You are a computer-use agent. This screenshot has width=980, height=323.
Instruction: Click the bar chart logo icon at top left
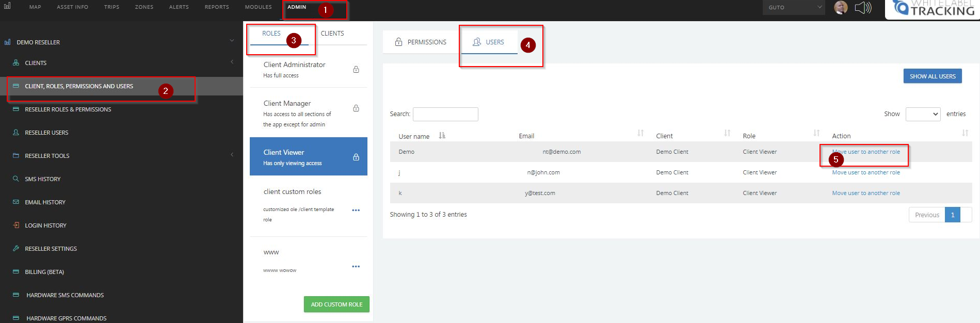(7, 6)
